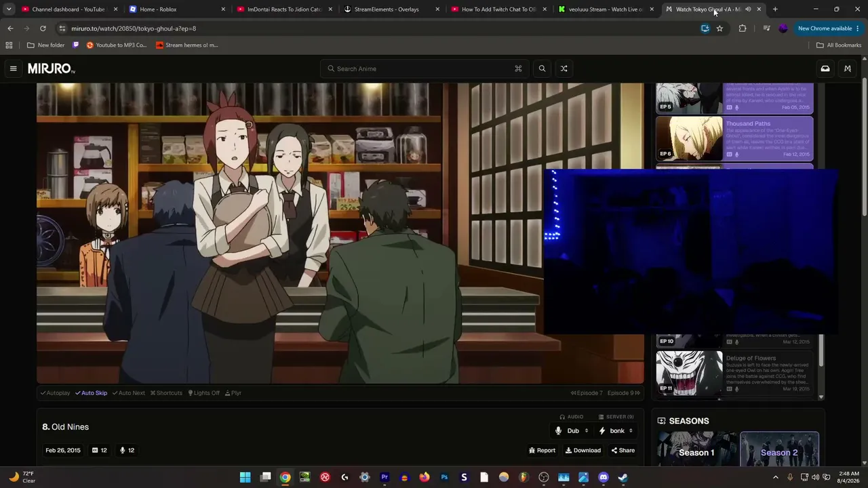The width and height of the screenshot is (868, 488).
Task: Open the Windows Start menu
Action: click(x=245, y=477)
